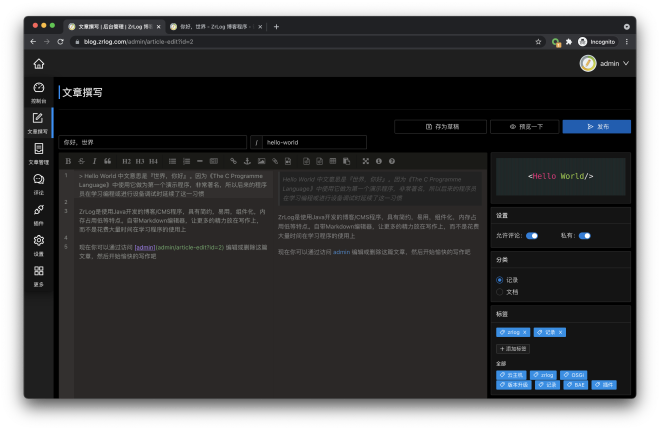The height and width of the screenshot is (430, 660).
Task: Insert an H4 heading
Action: click(x=153, y=161)
